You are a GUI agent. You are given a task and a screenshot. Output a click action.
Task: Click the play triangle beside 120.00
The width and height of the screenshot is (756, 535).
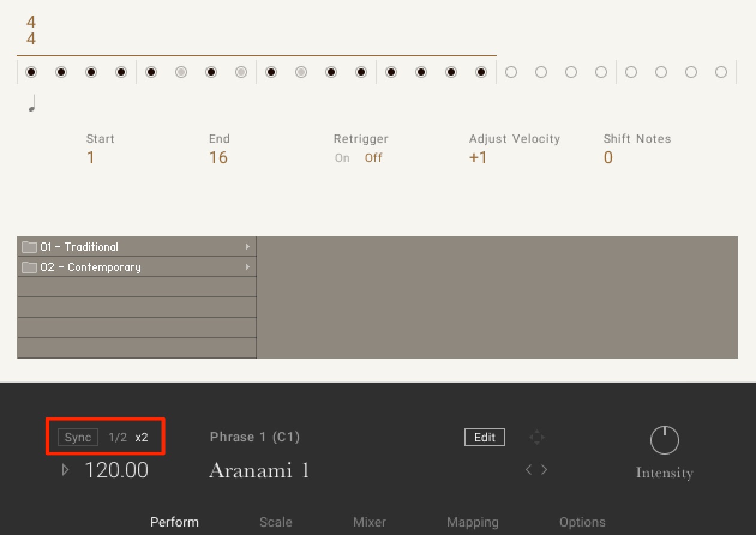[65, 470]
